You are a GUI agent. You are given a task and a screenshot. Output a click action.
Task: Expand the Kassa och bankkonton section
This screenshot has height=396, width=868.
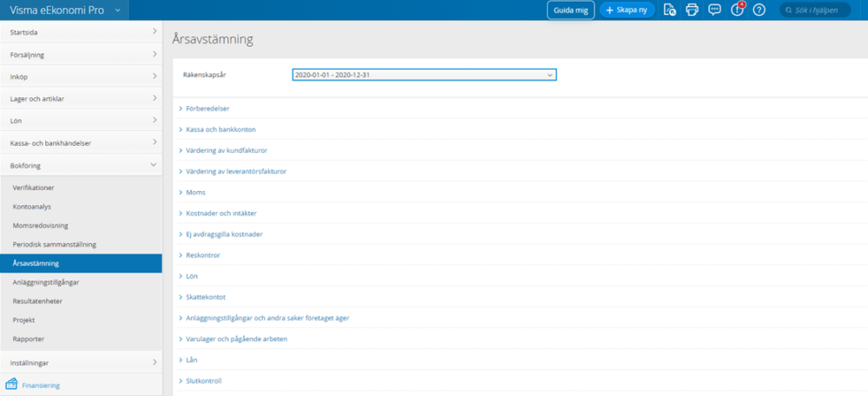click(x=220, y=129)
